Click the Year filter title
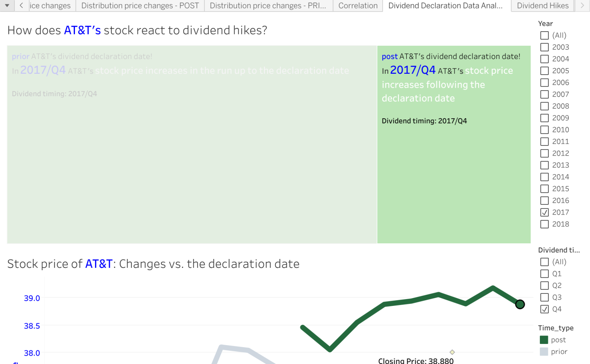The width and height of the screenshot is (590, 364). 545,24
